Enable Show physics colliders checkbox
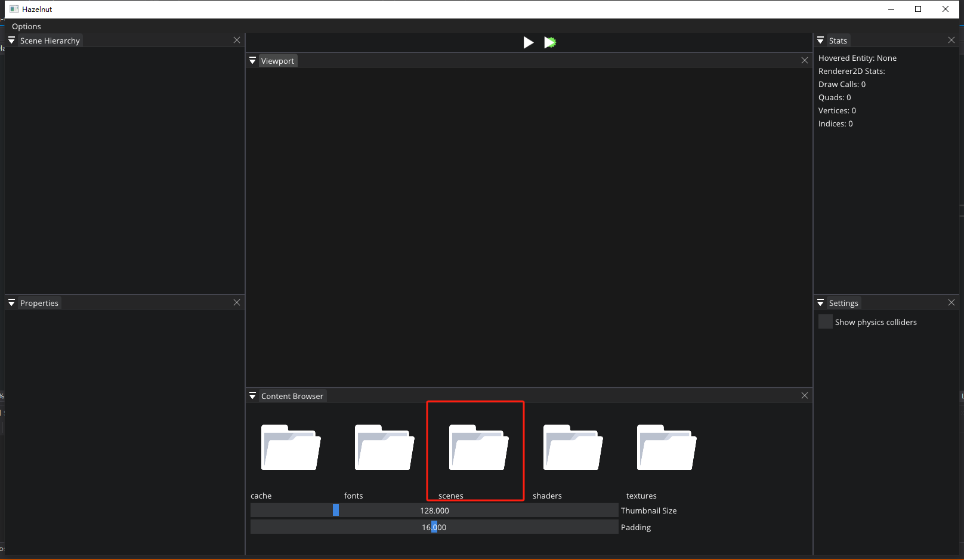The image size is (964, 560). tap(826, 322)
